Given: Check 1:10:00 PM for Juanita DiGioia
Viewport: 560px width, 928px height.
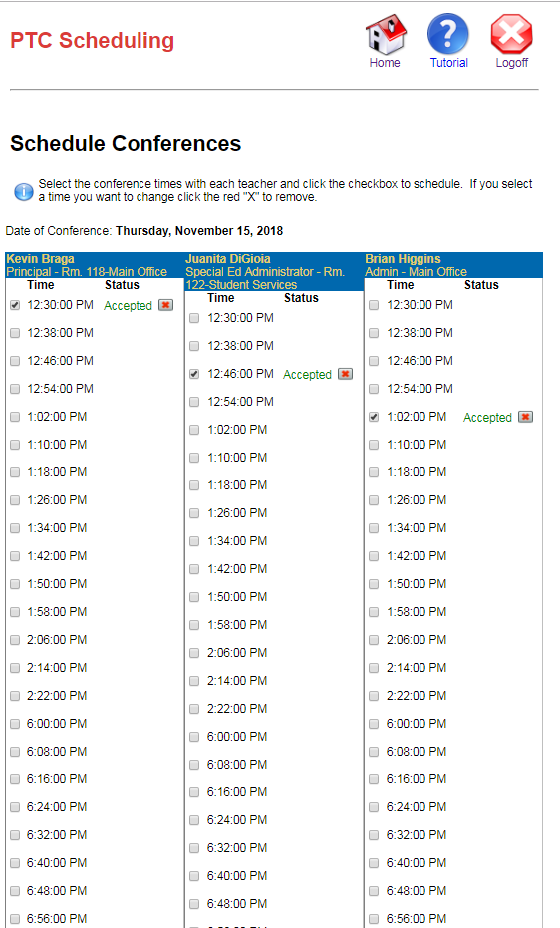Looking at the screenshot, I should click(x=194, y=458).
